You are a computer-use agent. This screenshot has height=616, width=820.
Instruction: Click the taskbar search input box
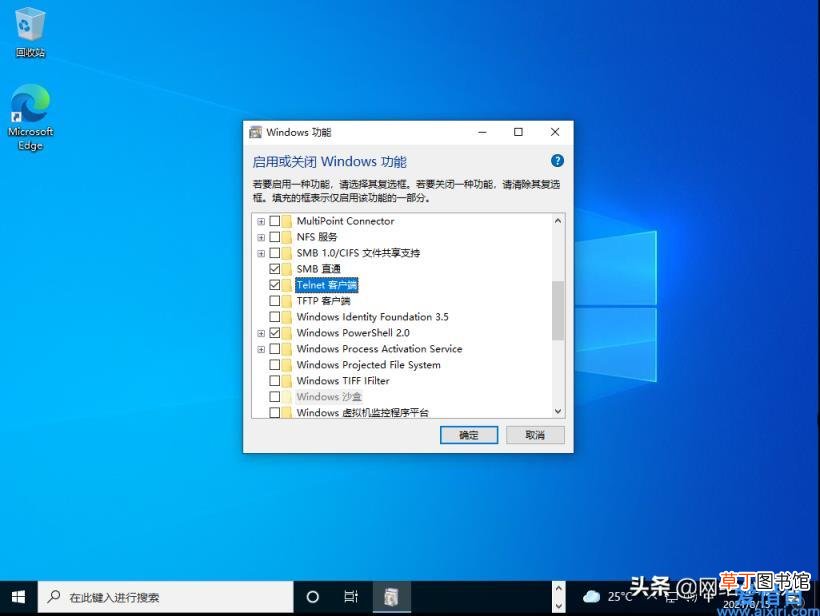pyautogui.click(x=165, y=597)
